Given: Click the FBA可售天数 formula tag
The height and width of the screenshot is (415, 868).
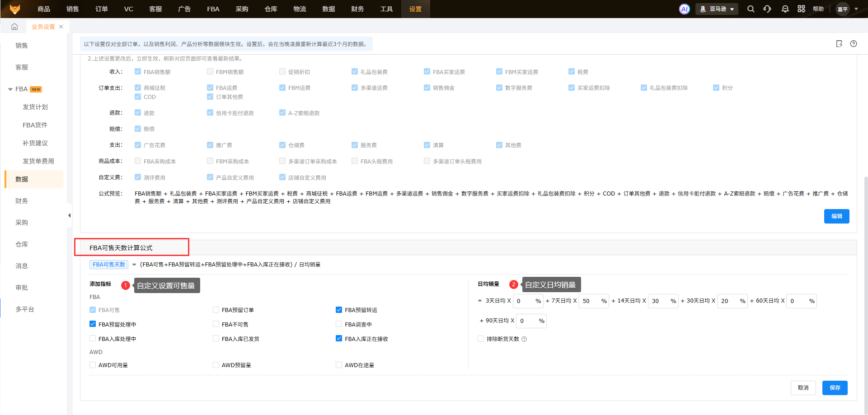Looking at the screenshot, I should pos(109,265).
